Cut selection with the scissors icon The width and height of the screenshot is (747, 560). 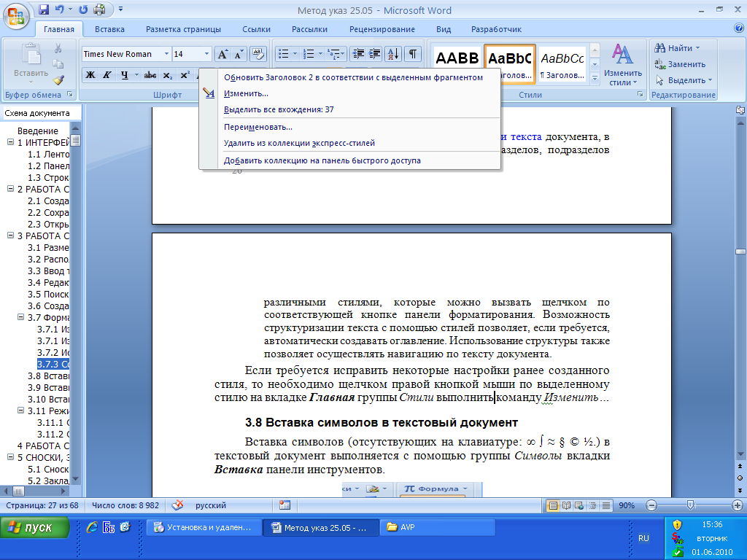(58, 49)
